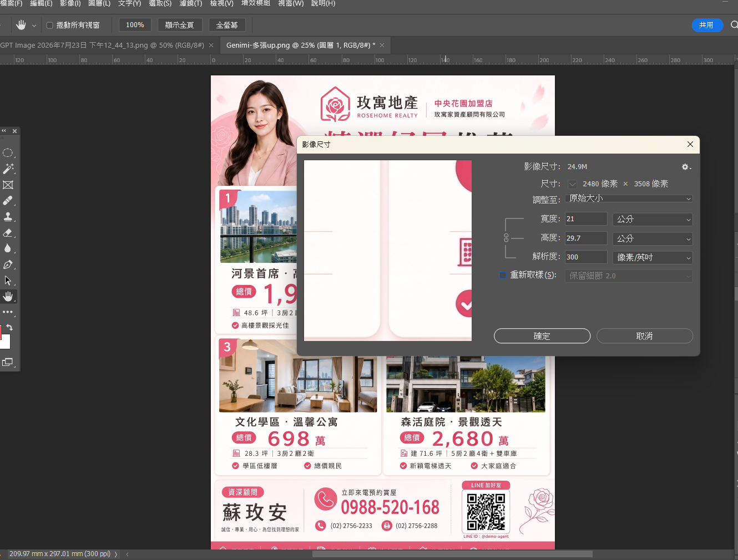738x560 pixels.
Task: Cancel dialog with 取消 button
Action: point(645,336)
